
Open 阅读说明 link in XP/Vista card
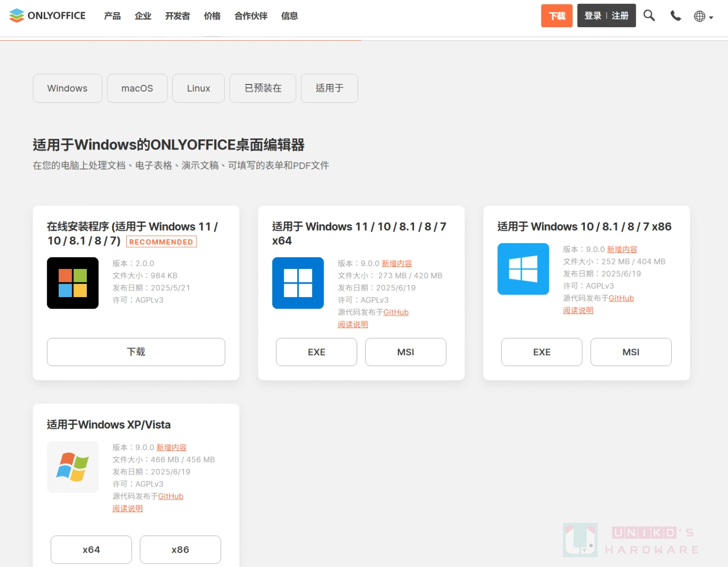click(x=128, y=508)
